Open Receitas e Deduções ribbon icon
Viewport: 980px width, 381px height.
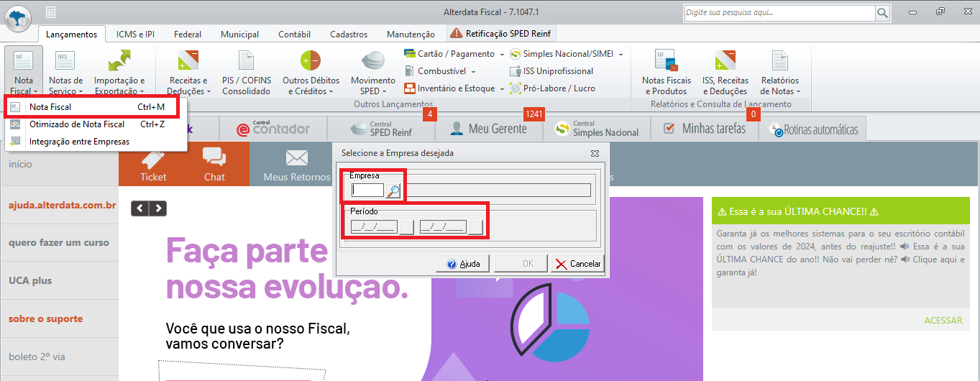pyautogui.click(x=188, y=72)
